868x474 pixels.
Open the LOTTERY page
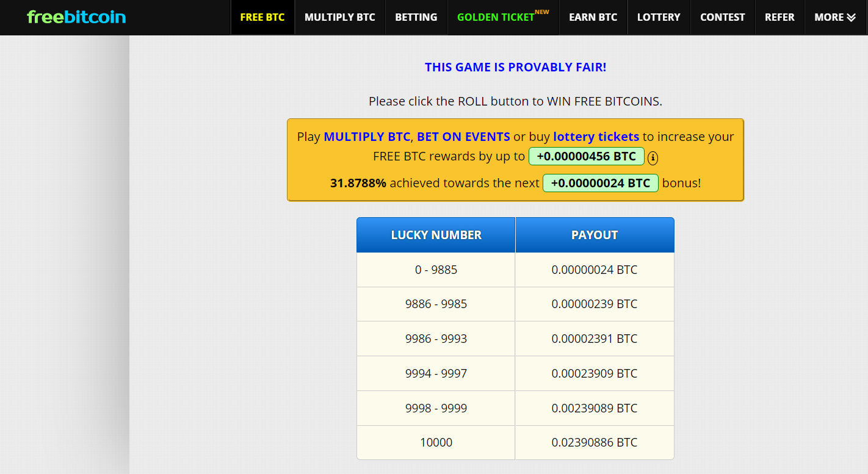point(659,17)
